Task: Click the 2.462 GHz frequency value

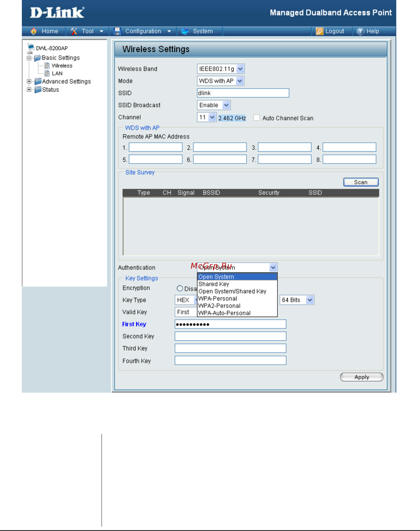Action: pyautogui.click(x=232, y=118)
